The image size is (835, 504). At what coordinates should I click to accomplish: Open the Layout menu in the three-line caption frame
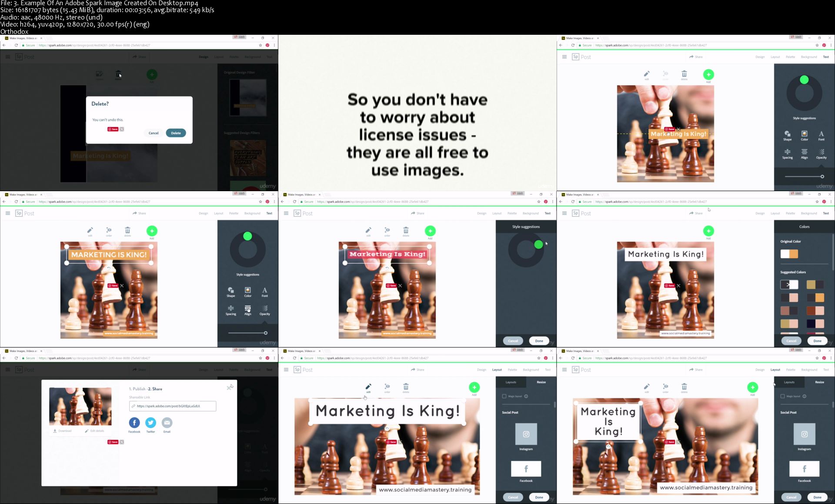[775, 370]
